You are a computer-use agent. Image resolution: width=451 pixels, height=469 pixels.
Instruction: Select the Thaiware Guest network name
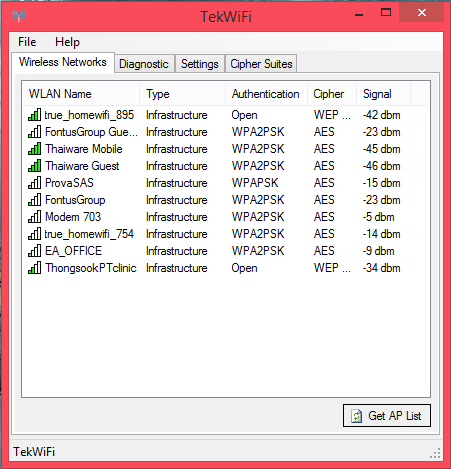[82, 166]
